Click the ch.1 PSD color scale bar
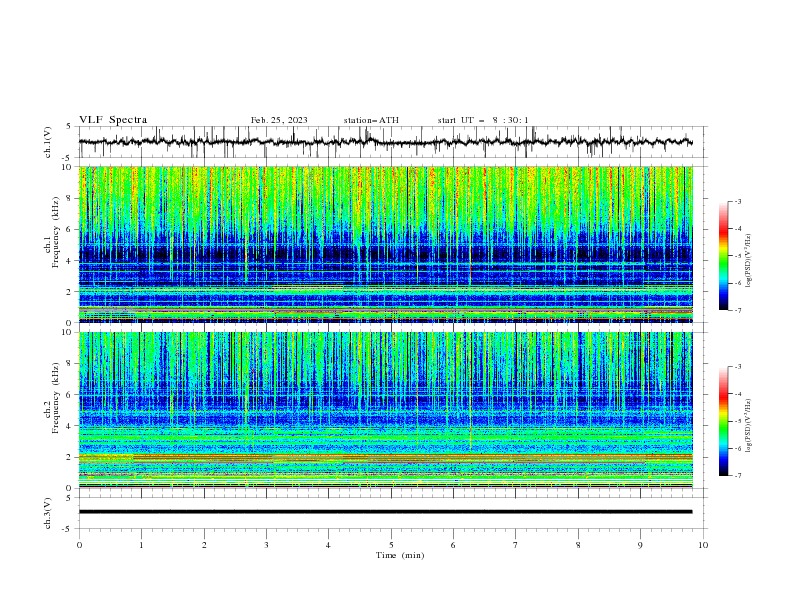The height and width of the screenshot is (612, 792). click(724, 256)
